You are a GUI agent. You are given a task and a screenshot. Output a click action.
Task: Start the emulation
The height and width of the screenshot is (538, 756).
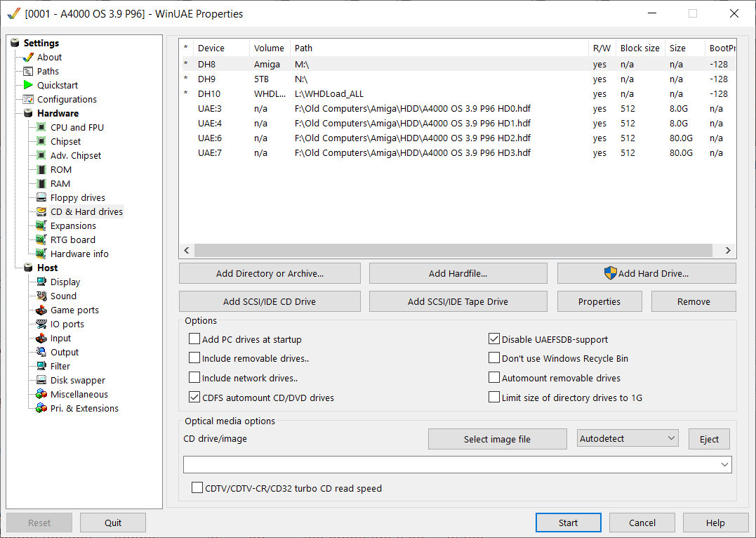click(x=568, y=522)
